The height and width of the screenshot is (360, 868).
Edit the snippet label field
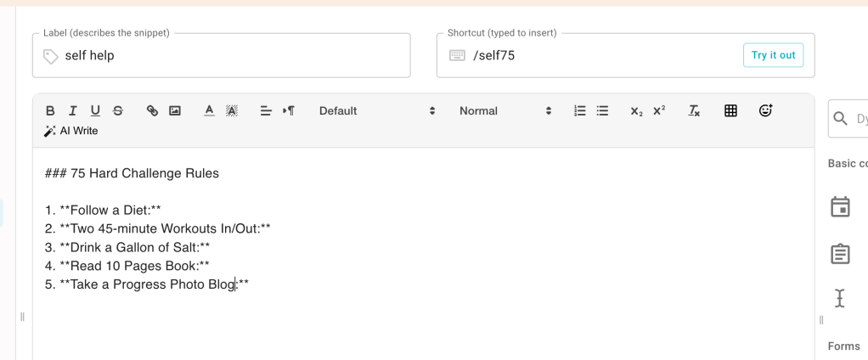tap(222, 55)
